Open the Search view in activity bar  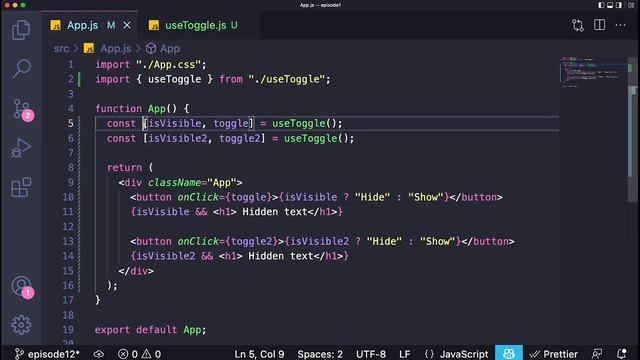(21, 68)
